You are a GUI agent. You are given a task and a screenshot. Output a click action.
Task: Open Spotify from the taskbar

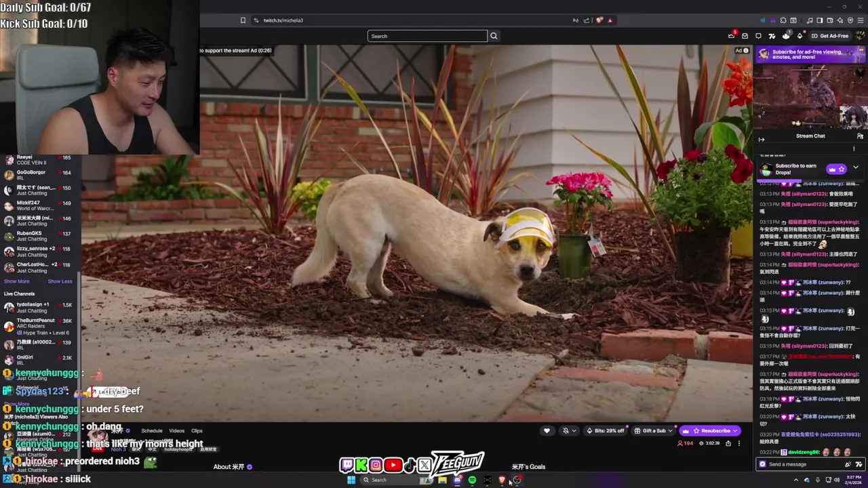(472, 480)
